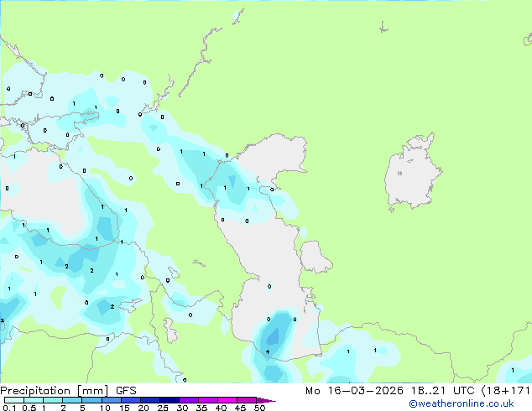The height and width of the screenshot is (411, 532).
Task: Click the 'Precipitation [mm] GFS' title
Action: [68, 391]
